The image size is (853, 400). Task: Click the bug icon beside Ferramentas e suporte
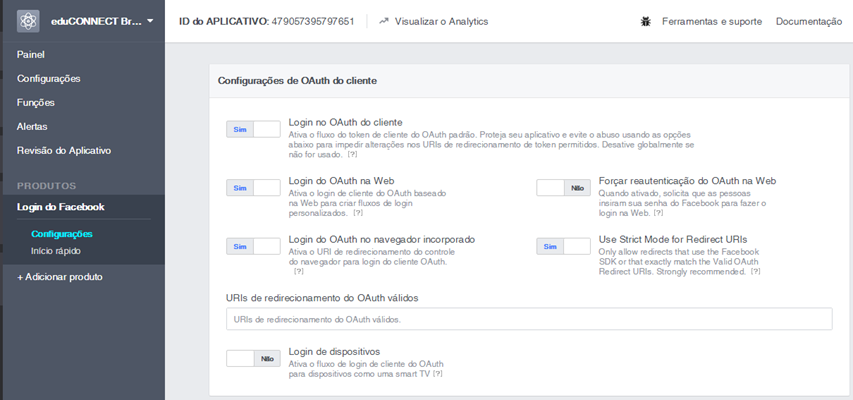[x=646, y=22]
